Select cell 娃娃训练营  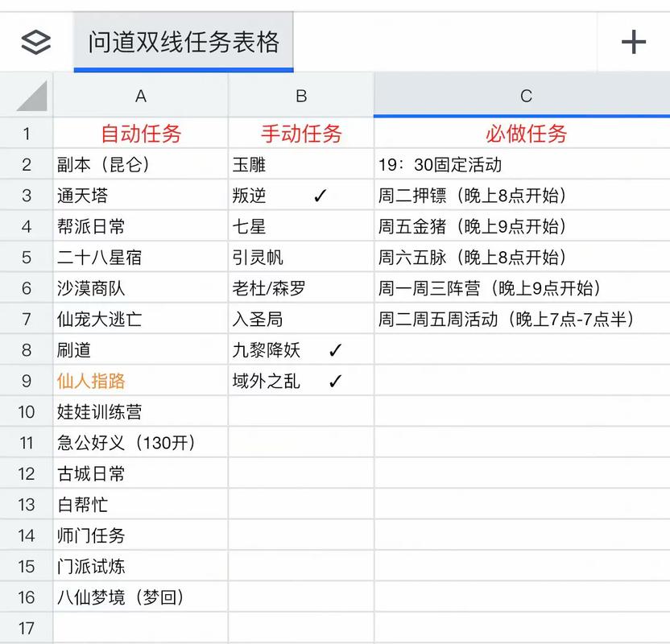point(141,412)
